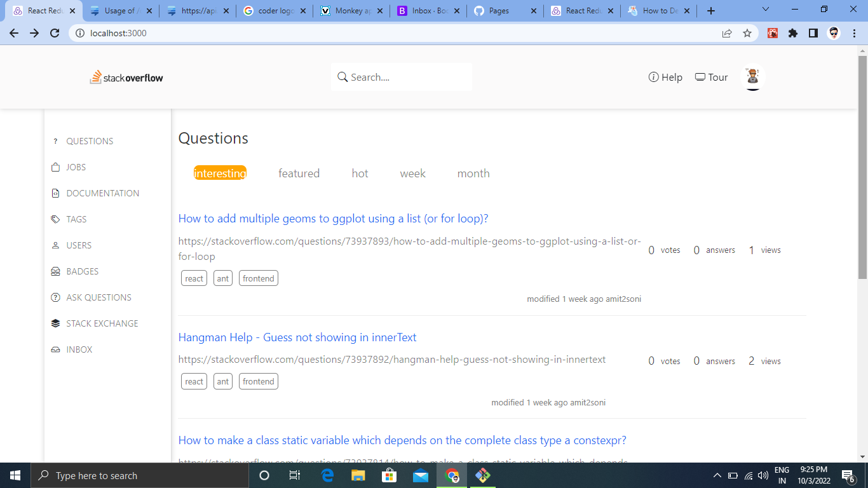Expand hidden icons in the system tray
Screen dimensions: 868x488
tap(717, 475)
